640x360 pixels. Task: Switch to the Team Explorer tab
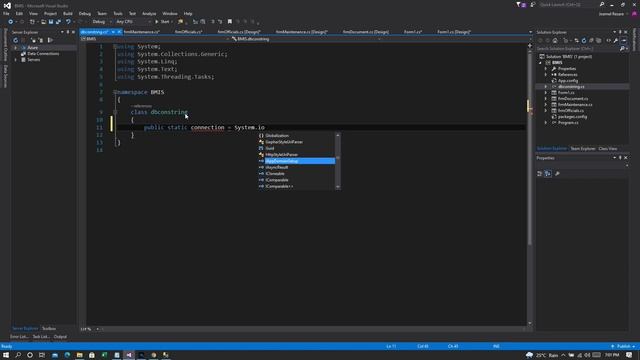pos(583,149)
